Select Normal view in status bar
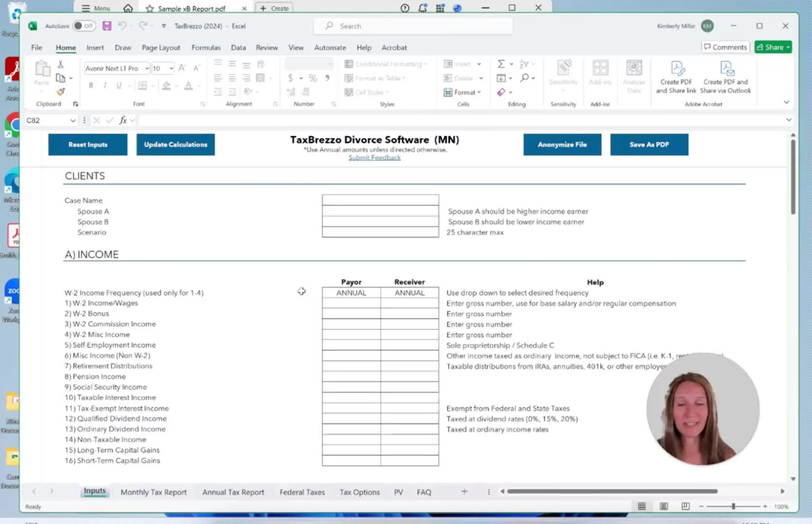 coord(642,506)
